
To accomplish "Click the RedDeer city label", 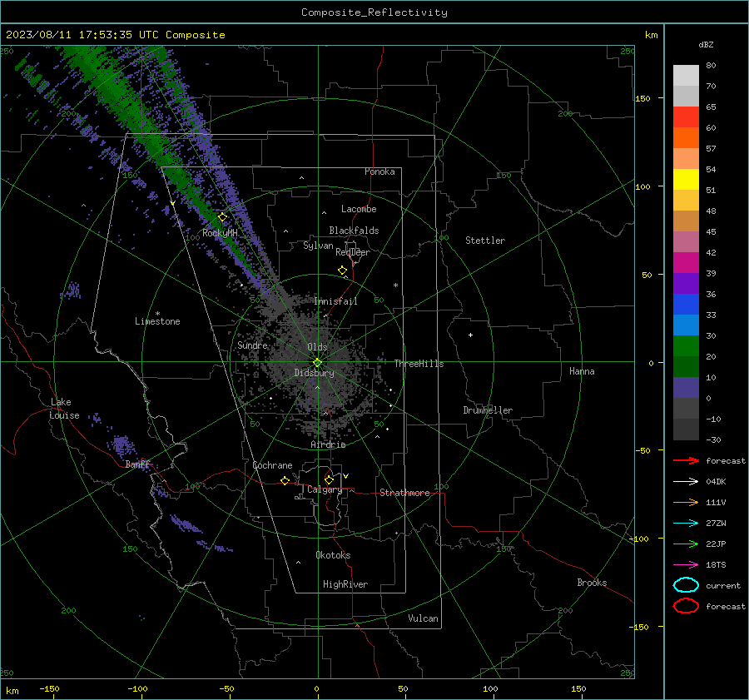I will tap(353, 252).
